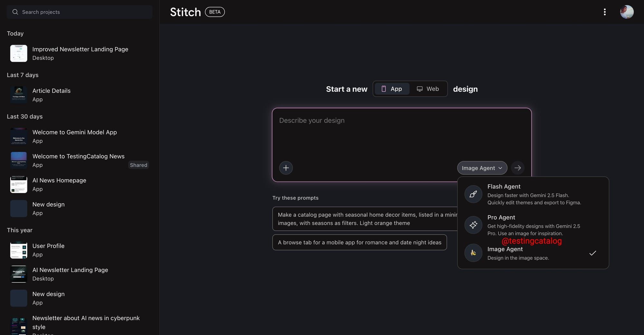Image resolution: width=644 pixels, height=335 pixels.
Task: Click the search magnifier icon in the sidebar
Action: coord(15,12)
